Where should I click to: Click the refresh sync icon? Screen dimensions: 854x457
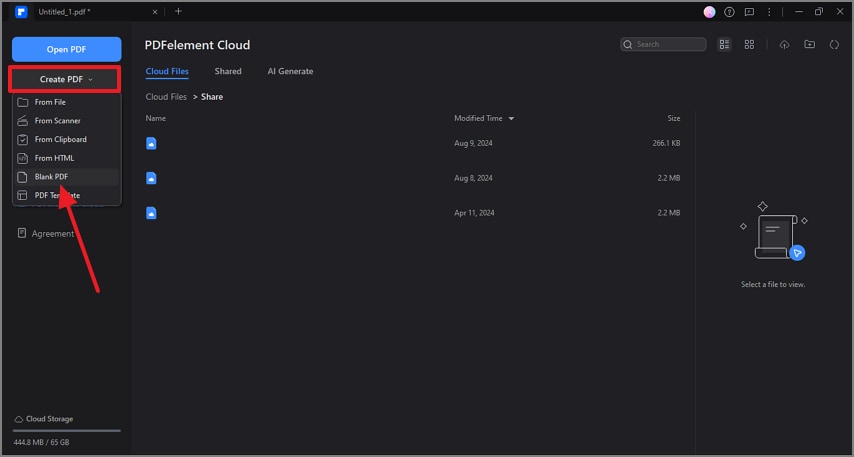834,45
